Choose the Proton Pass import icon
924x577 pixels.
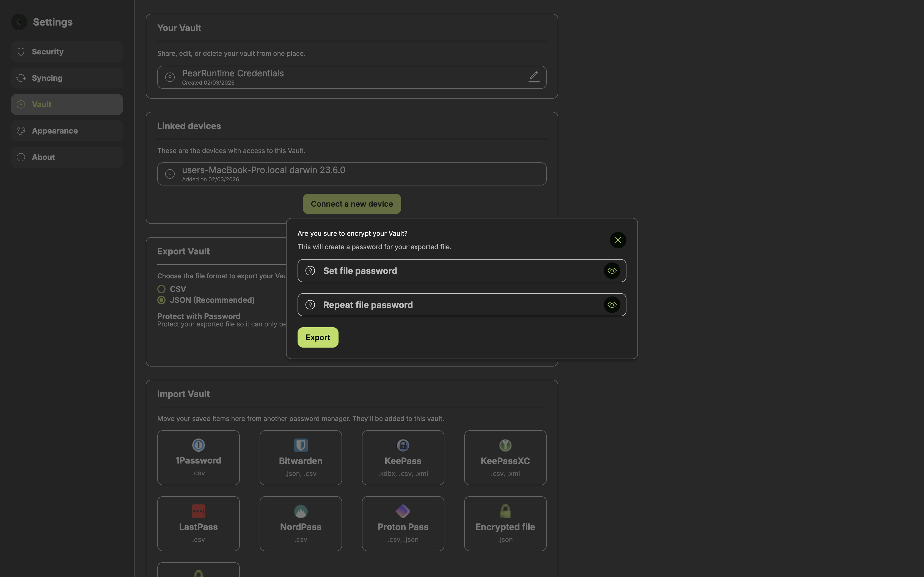(403, 511)
